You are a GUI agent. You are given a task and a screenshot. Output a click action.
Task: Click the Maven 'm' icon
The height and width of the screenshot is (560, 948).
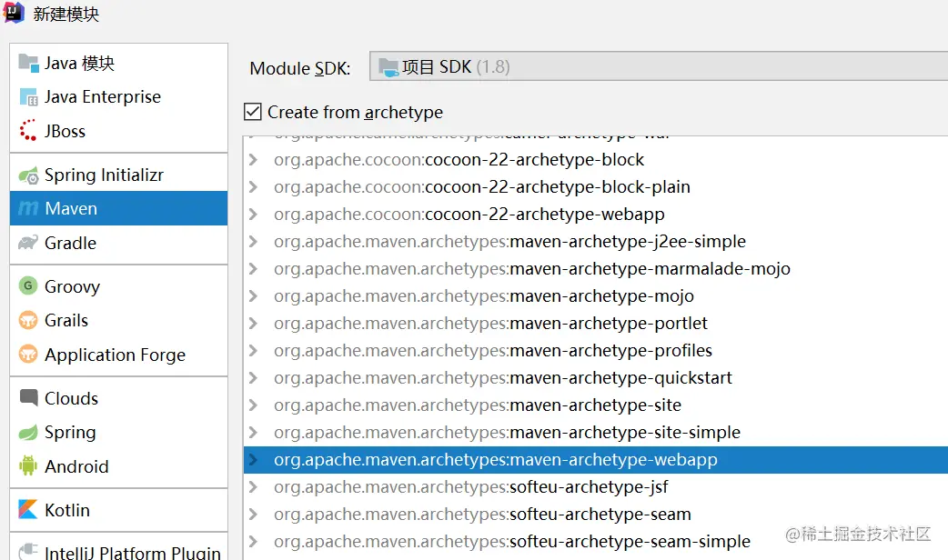tap(28, 208)
